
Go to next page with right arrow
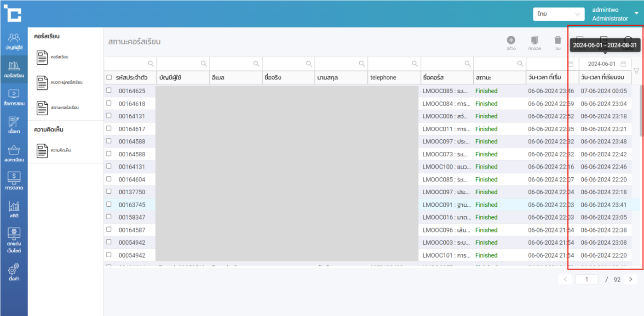(x=631, y=279)
